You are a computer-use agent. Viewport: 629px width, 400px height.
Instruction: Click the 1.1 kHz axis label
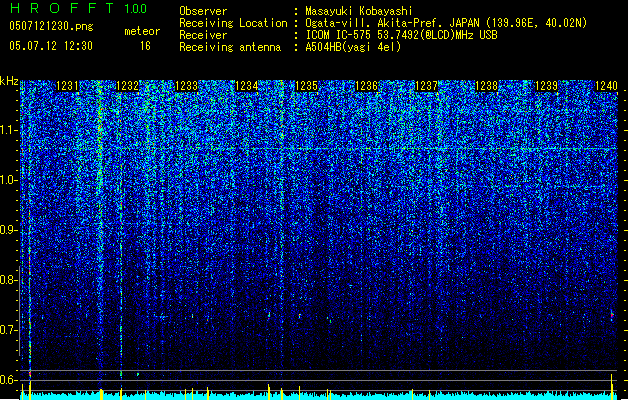9,130
